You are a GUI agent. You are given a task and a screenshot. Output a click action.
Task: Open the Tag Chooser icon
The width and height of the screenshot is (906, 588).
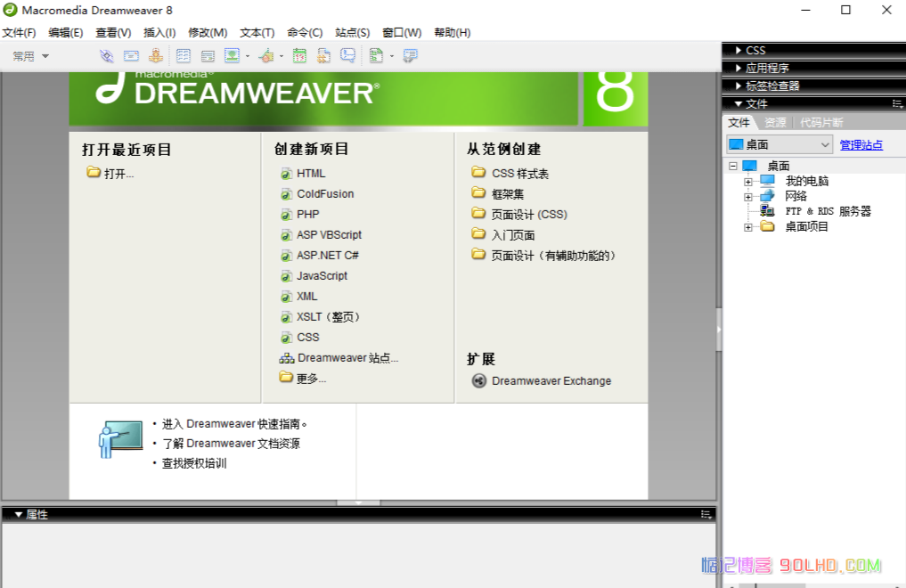pyautogui.click(x=411, y=56)
